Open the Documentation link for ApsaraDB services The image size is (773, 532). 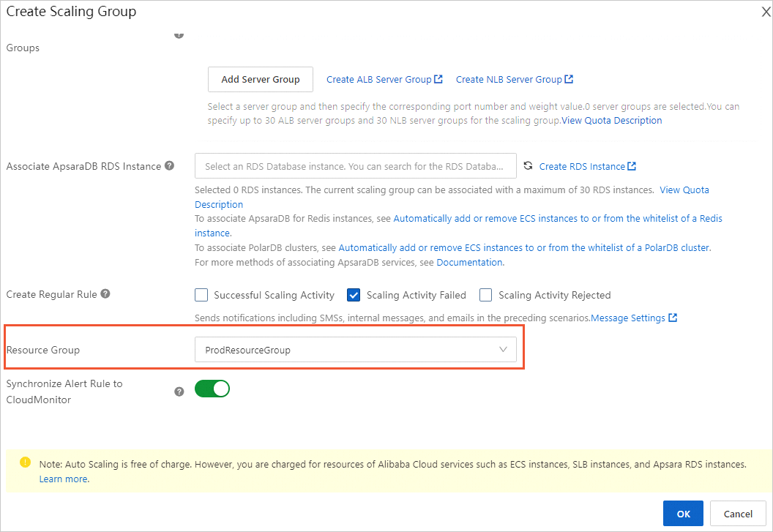tap(469, 262)
